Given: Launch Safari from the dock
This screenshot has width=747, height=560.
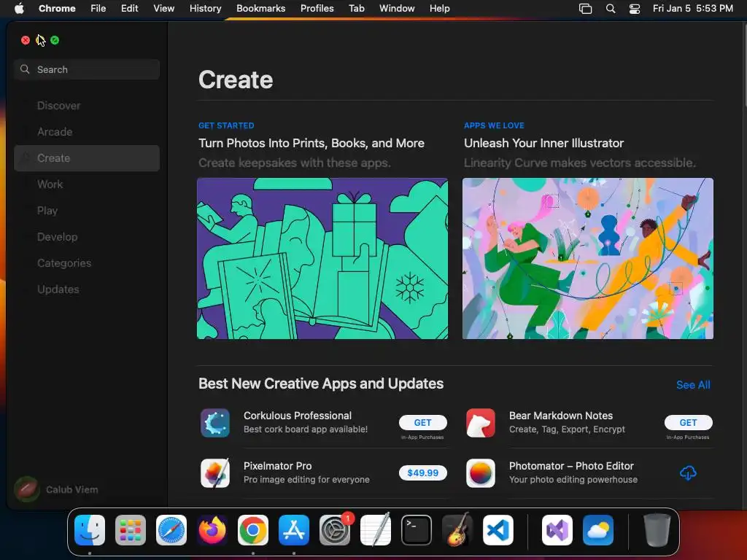Looking at the screenshot, I should click(171, 530).
